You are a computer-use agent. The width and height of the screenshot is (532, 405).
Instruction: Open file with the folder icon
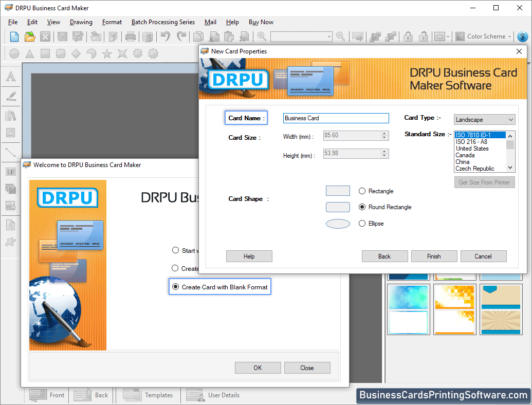pos(30,36)
